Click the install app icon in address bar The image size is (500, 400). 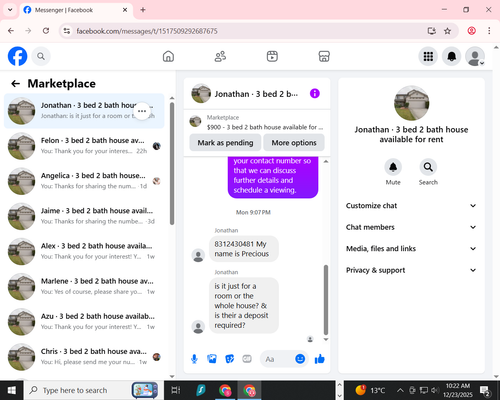pyautogui.click(x=432, y=31)
